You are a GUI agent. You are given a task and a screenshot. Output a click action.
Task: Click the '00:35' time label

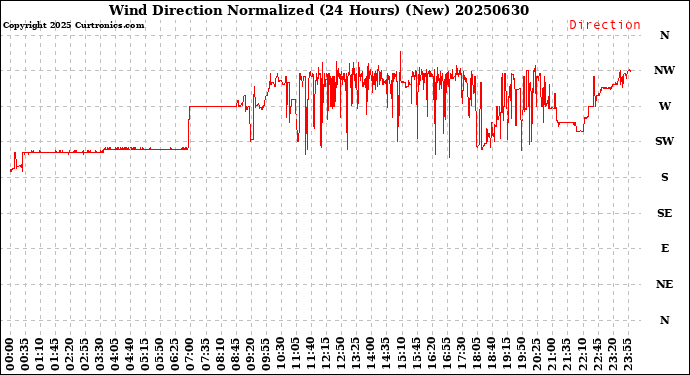pyautogui.click(x=25, y=354)
